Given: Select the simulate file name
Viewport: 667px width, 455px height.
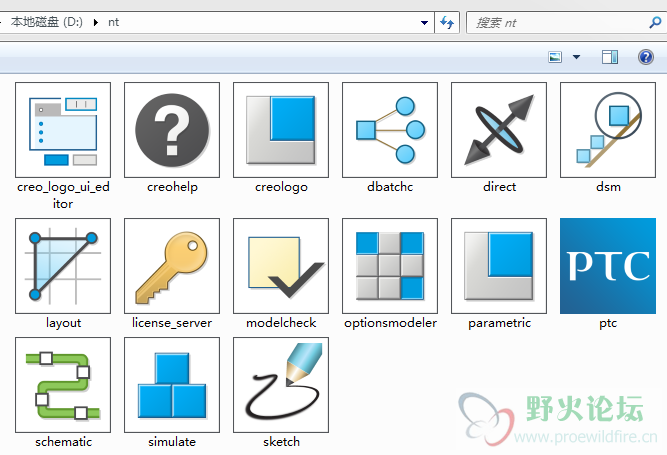Looking at the screenshot, I should (172, 442).
